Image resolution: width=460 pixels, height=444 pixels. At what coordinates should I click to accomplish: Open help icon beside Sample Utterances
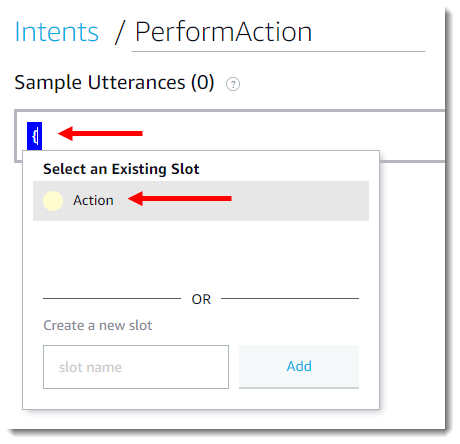coord(233,84)
